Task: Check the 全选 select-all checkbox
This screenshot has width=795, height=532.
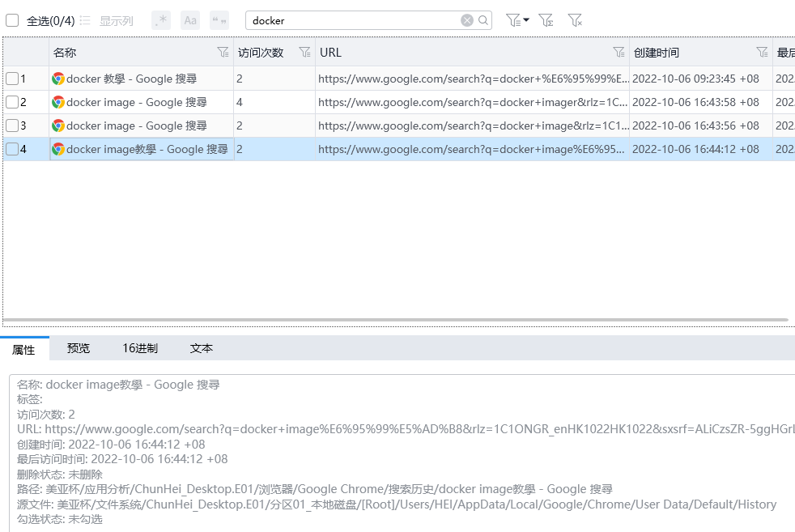Action: (x=12, y=21)
